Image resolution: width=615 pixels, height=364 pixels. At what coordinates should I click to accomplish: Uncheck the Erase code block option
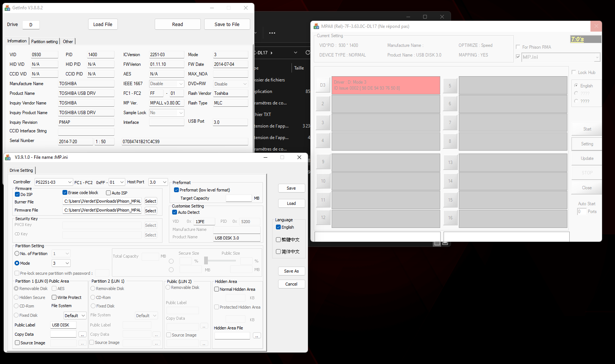[64, 192]
